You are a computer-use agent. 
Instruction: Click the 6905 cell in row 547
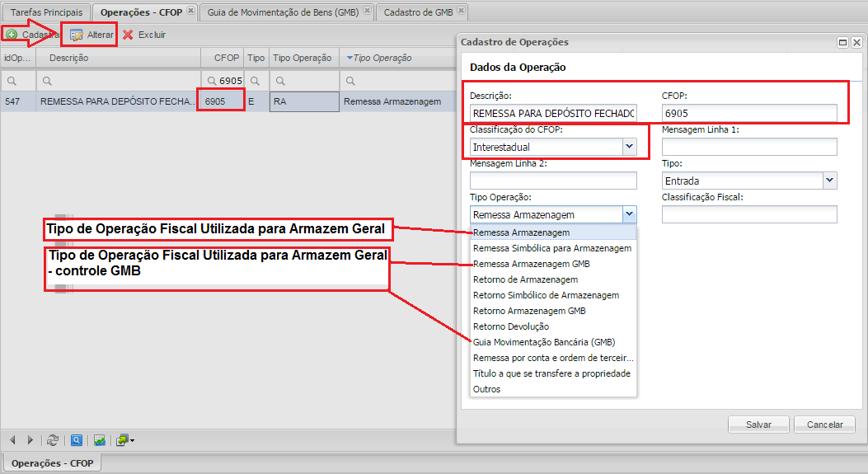coord(222,102)
